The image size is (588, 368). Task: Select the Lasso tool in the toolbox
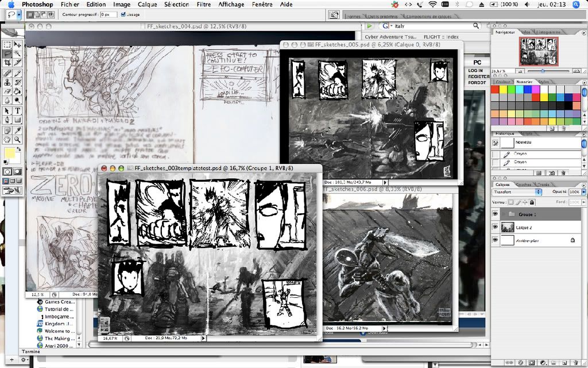pyautogui.click(x=7, y=53)
